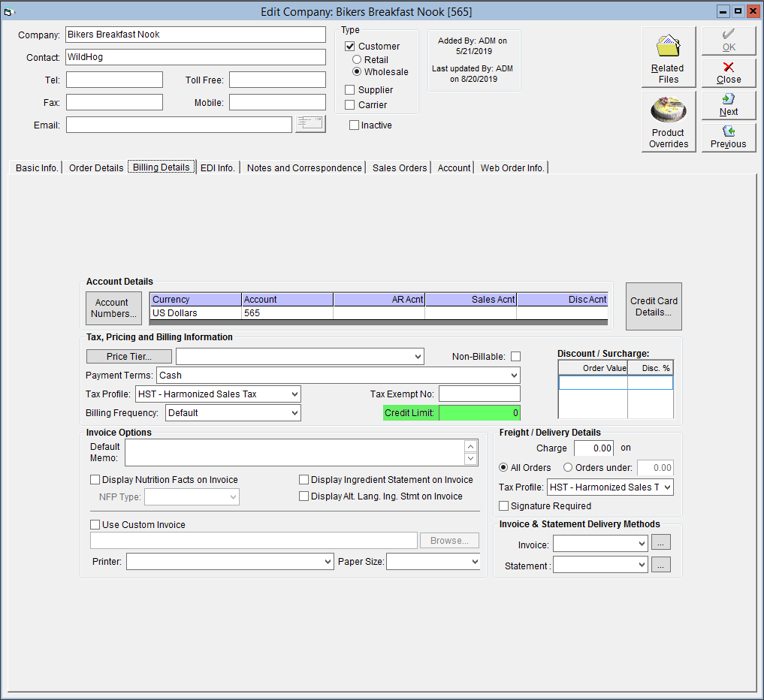The height and width of the screenshot is (700, 764).
Task: Click the Toll Free number field
Action: coord(277,80)
